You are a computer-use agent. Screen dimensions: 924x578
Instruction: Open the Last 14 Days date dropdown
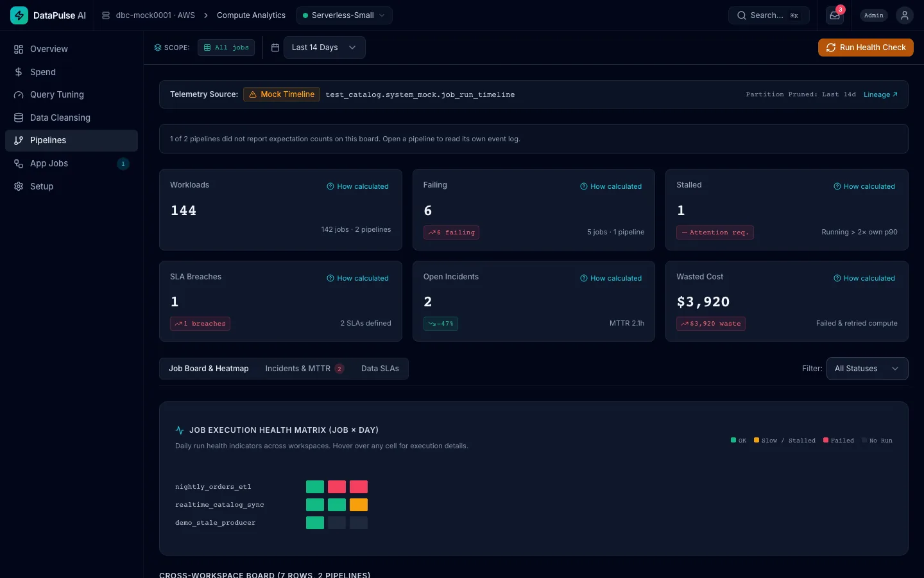325,48
